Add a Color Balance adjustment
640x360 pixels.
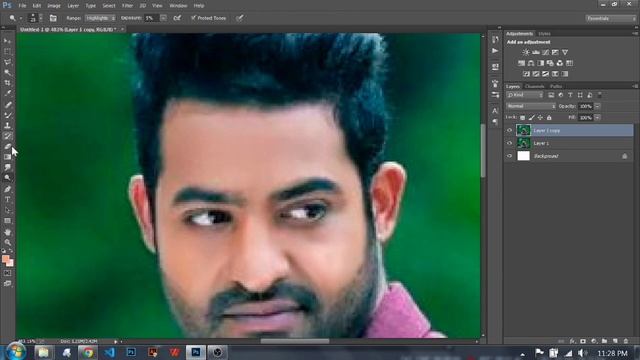[531, 63]
